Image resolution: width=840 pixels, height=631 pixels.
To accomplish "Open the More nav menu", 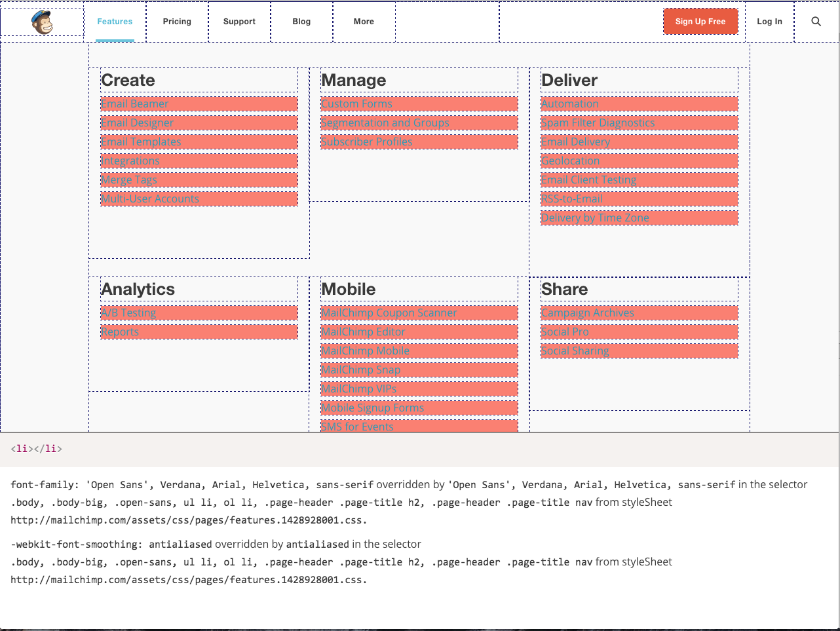I will pyautogui.click(x=364, y=22).
